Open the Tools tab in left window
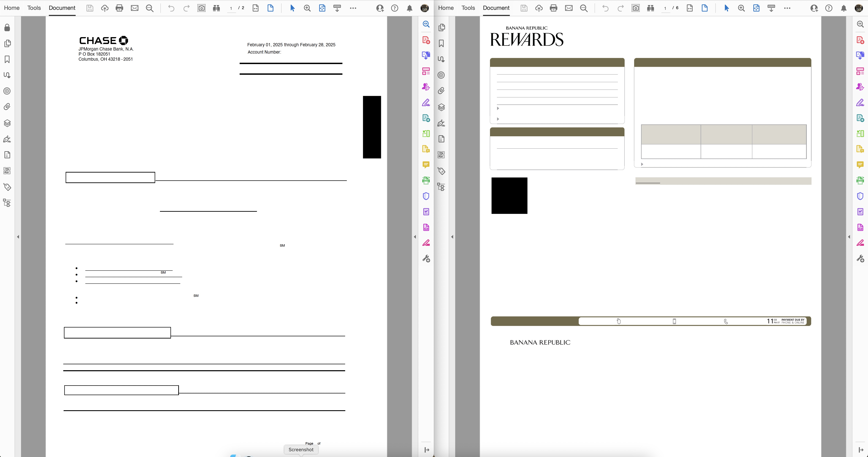This screenshot has height=457, width=868. click(34, 8)
